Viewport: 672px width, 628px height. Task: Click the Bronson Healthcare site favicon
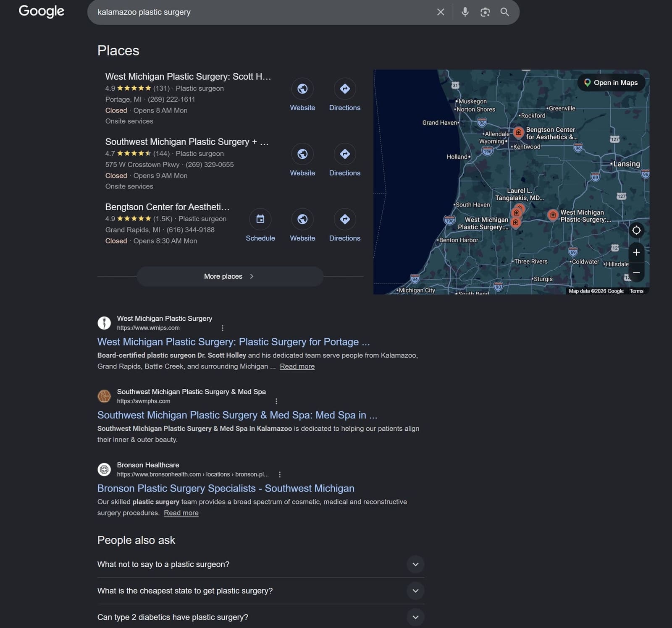pyautogui.click(x=104, y=469)
